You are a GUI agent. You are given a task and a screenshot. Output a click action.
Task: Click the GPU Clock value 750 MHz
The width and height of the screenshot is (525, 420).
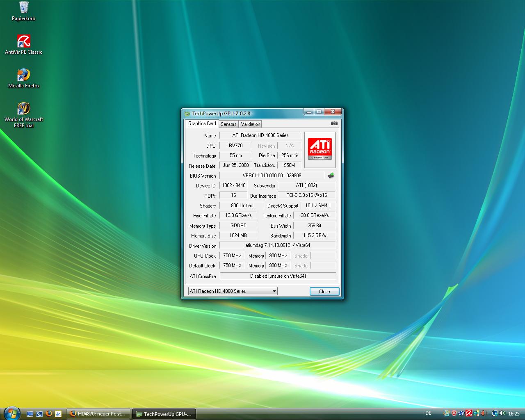pos(232,256)
